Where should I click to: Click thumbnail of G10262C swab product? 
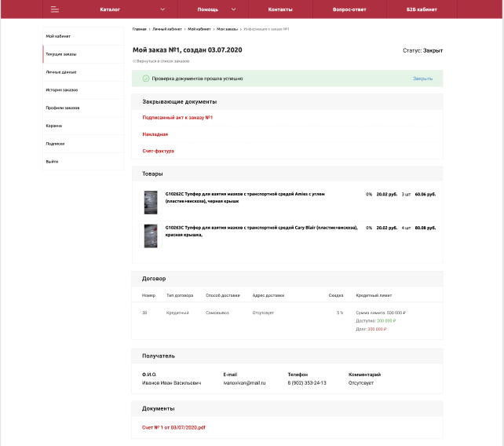[150, 202]
